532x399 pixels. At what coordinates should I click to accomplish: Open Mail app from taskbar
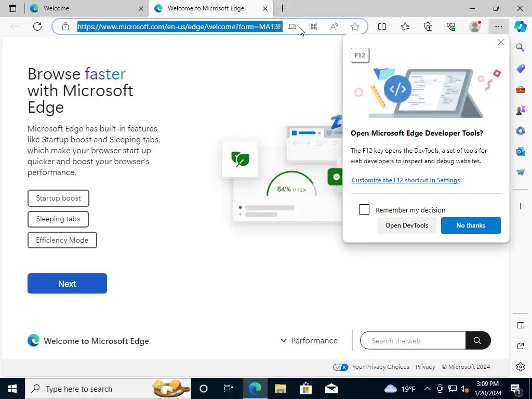331,389
